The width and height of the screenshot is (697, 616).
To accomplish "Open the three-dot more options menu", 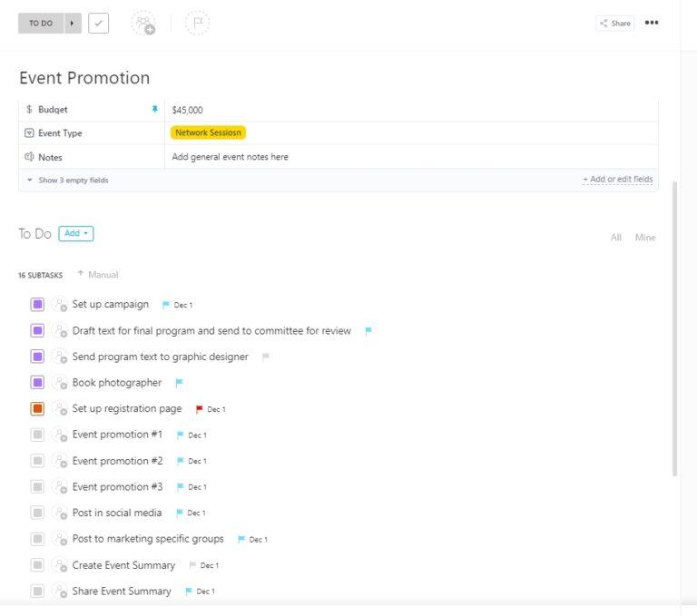I will coord(652,24).
